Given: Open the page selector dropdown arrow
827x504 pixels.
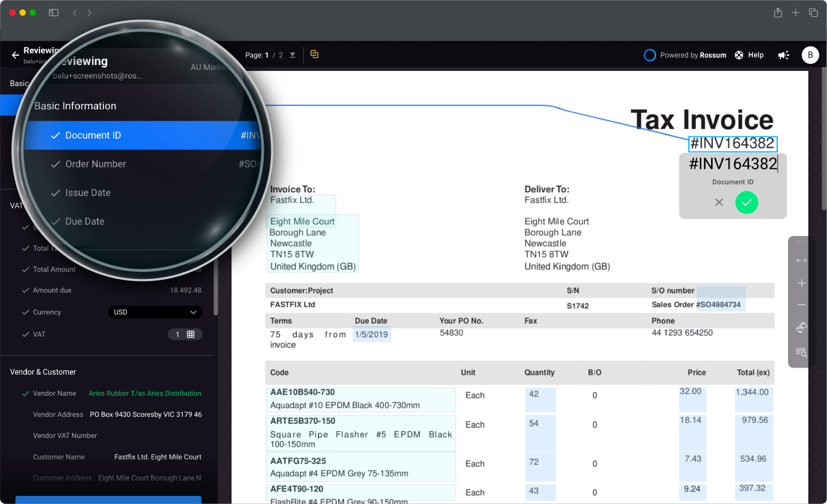Looking at the screenshot, I should 292,55.
